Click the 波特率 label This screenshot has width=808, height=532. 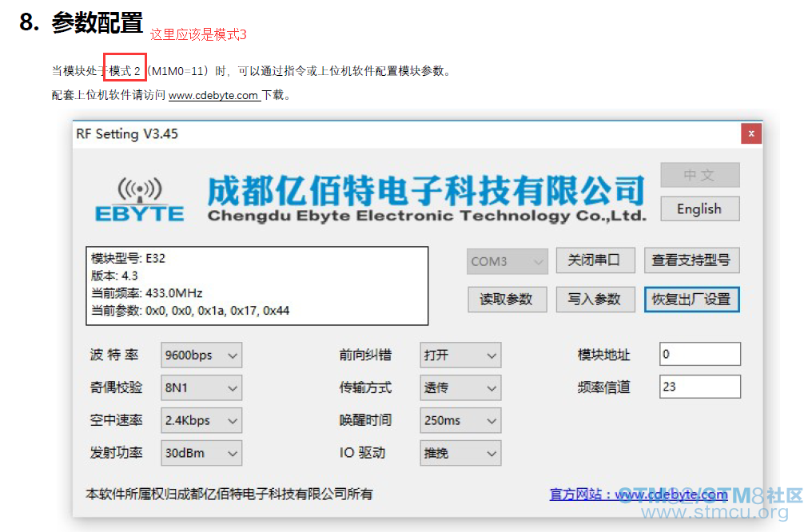(x=114, y=355)
